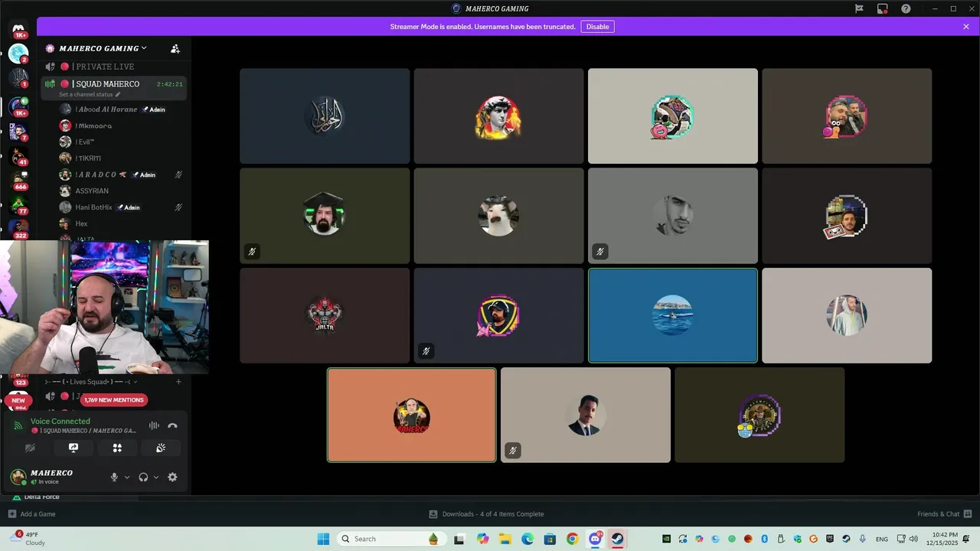Open Microsoft Edge from taskbar
Screen dimensions: 980x551
(x=528, y=539)
